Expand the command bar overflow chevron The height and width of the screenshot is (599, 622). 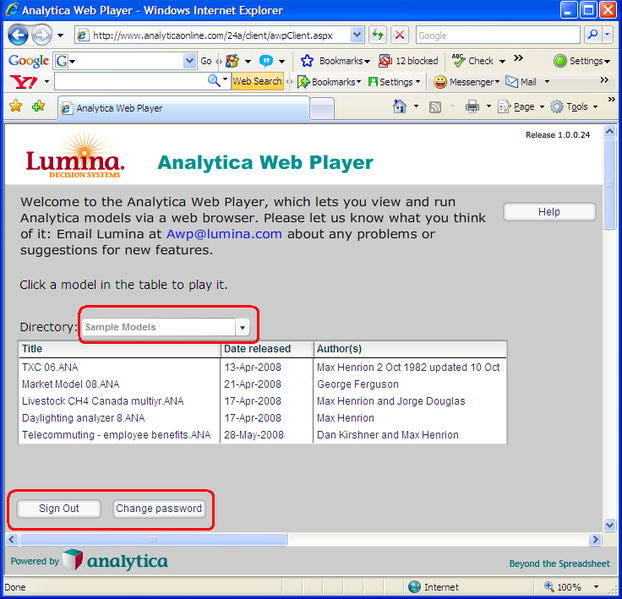click(x=611, y=99)
